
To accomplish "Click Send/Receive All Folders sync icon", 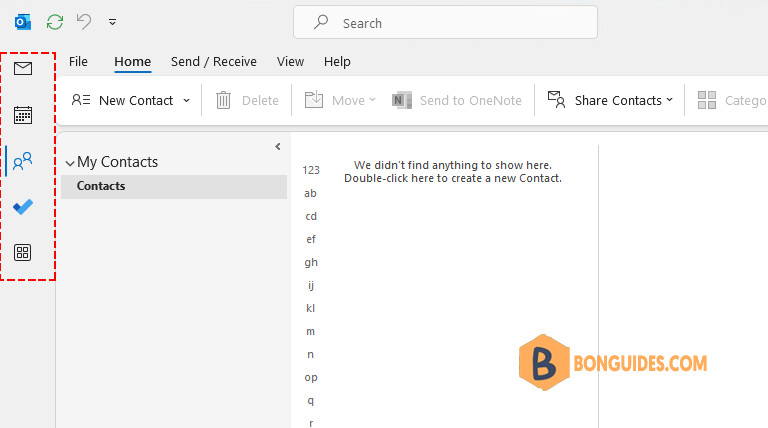I will tap(55, 22).
